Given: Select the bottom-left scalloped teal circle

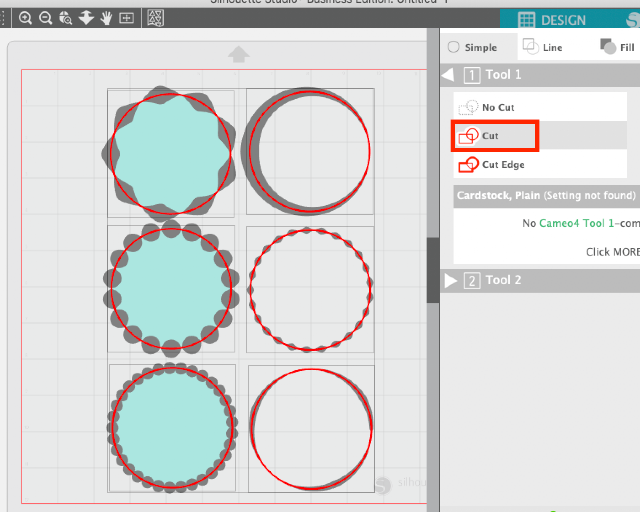Looking at the screenshot, I should (172, 427).
